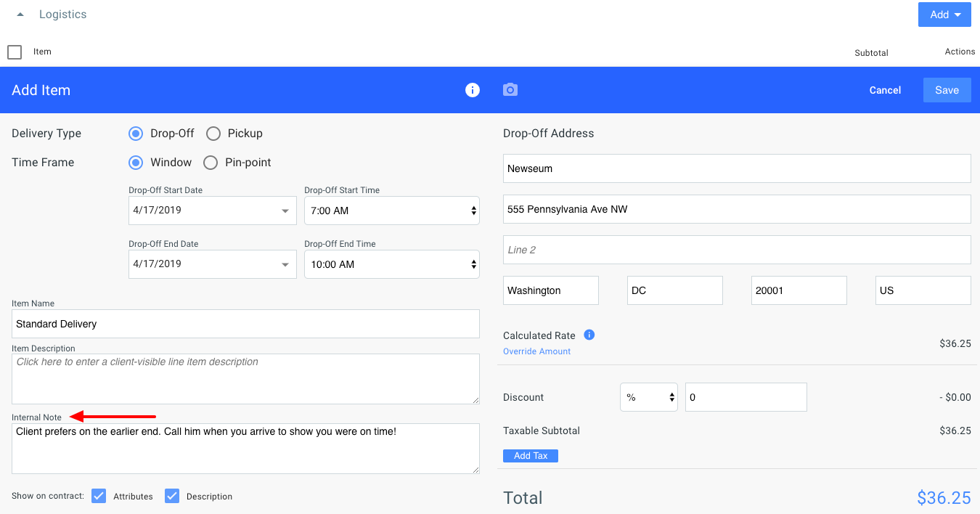Open the info icon in Add Item header
Viewport: 980px width, 514px height.
[473, 90]
